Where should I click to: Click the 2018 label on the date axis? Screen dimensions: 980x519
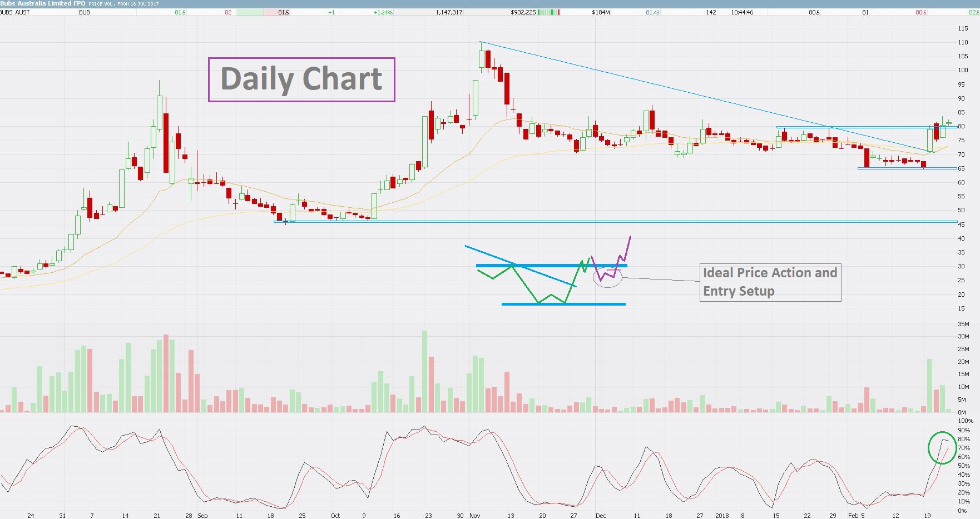click(x=722, y=516)
